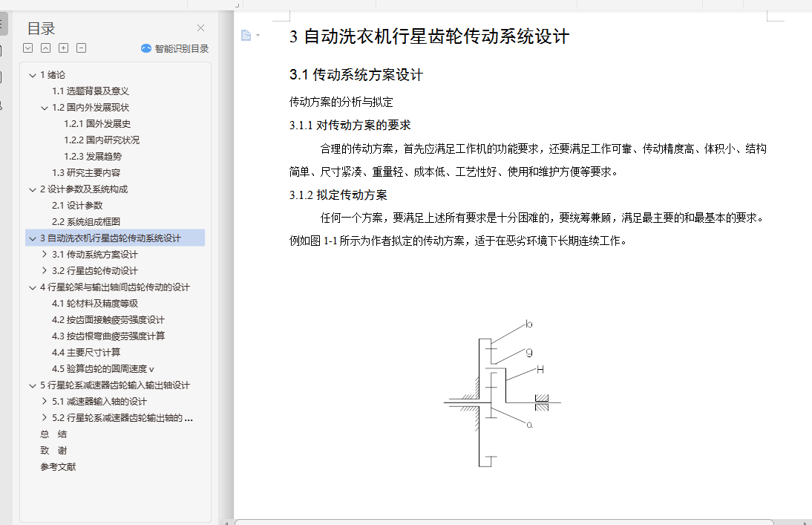Screen dimensions: 812x525
Task: Click the line '传动方案的分析与拟定'
Action: (x=341, y=102)
